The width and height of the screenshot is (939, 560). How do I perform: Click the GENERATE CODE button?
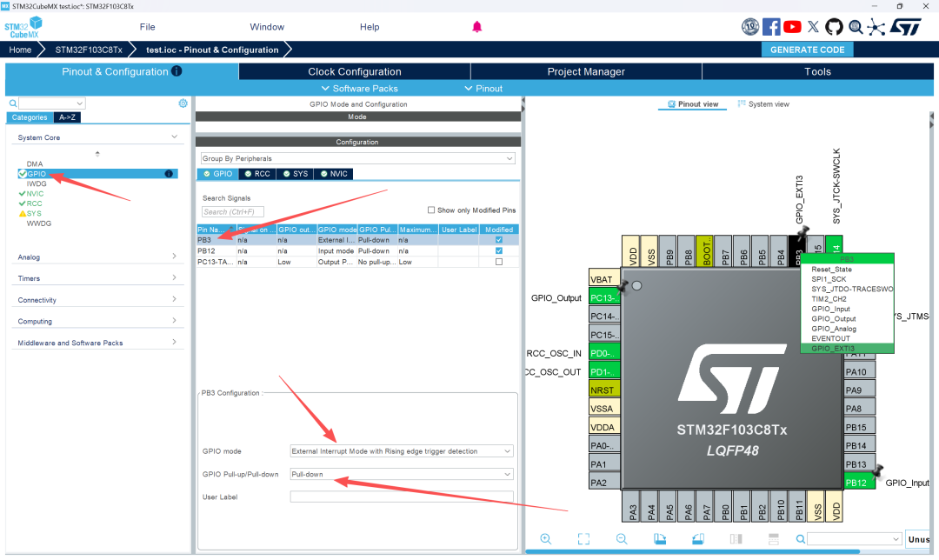[807, 50]
